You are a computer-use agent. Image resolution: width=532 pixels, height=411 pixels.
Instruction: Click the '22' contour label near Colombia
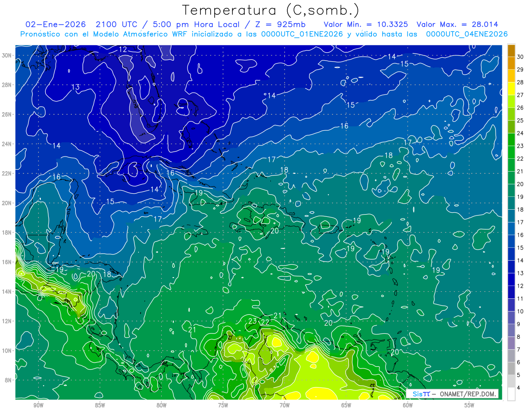tap(265, 322)
